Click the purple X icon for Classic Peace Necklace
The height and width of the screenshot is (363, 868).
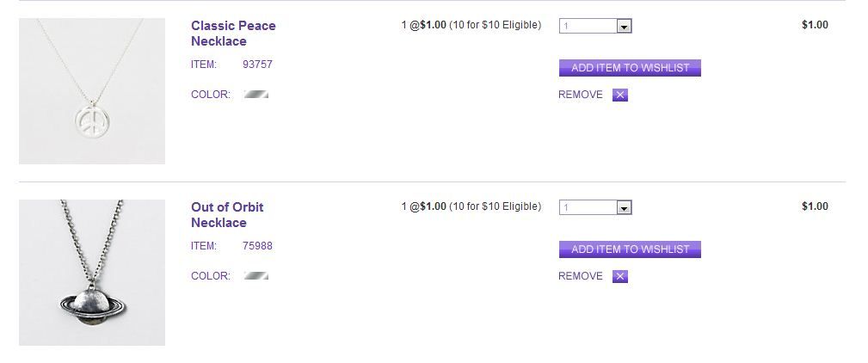click(620, 95)
